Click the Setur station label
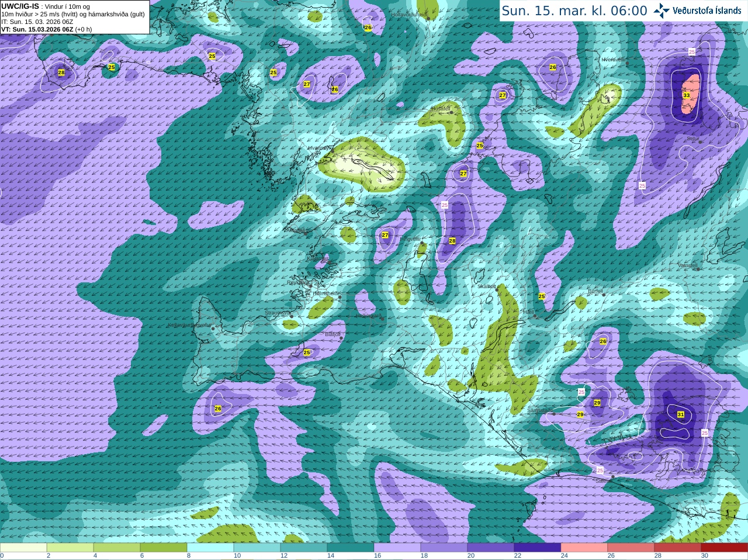The image size is (748, 560). coord(692,139)
